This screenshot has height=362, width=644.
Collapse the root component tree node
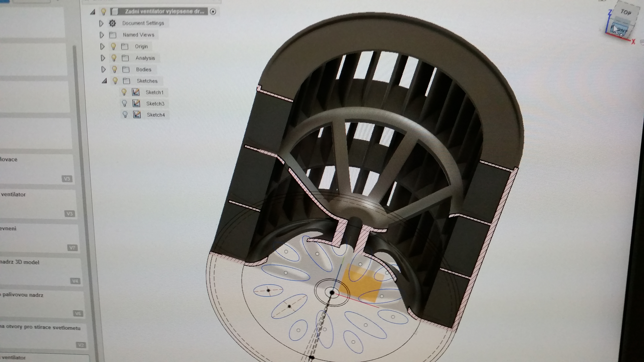pyautogui.click(x=93, y=12)
